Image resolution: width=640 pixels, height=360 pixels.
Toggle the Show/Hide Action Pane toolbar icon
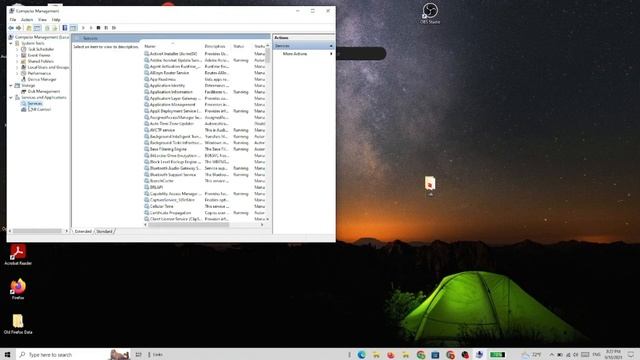click(73, 28)
